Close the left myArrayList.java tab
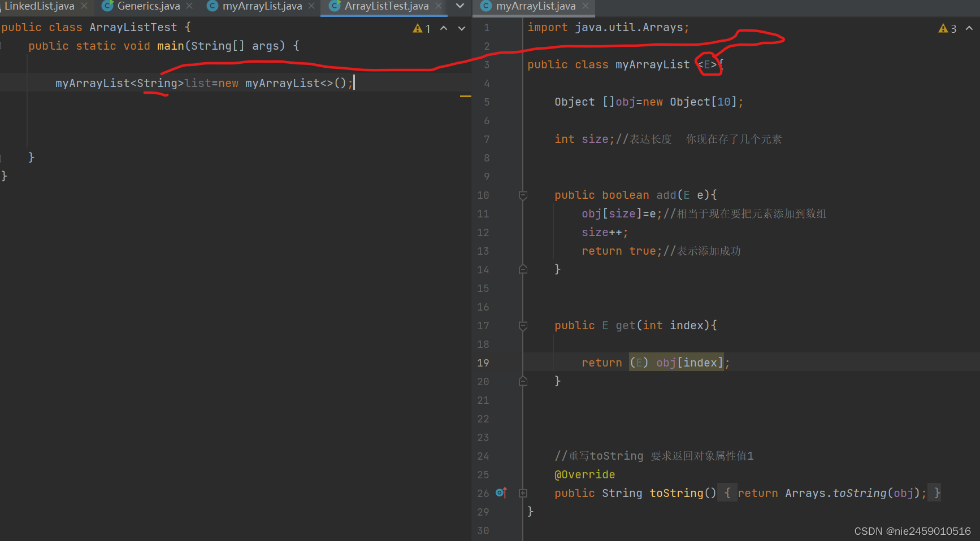980x541 pixels. coord(311,6)
